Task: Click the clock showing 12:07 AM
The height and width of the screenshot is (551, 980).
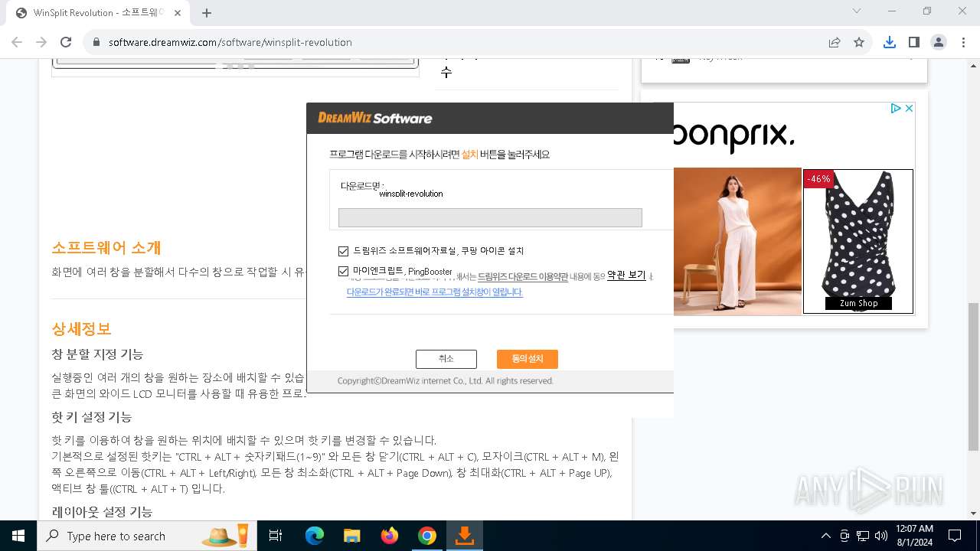Action: 914,529
